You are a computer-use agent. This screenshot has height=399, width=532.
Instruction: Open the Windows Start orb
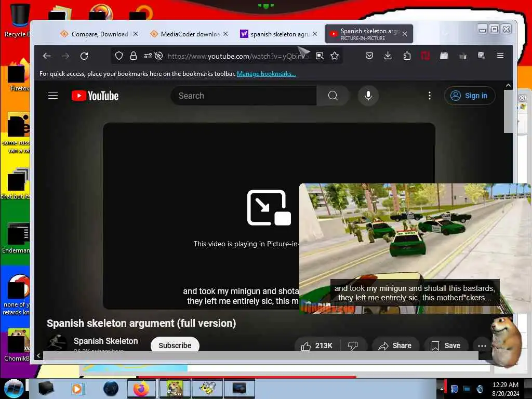[14, 389]
